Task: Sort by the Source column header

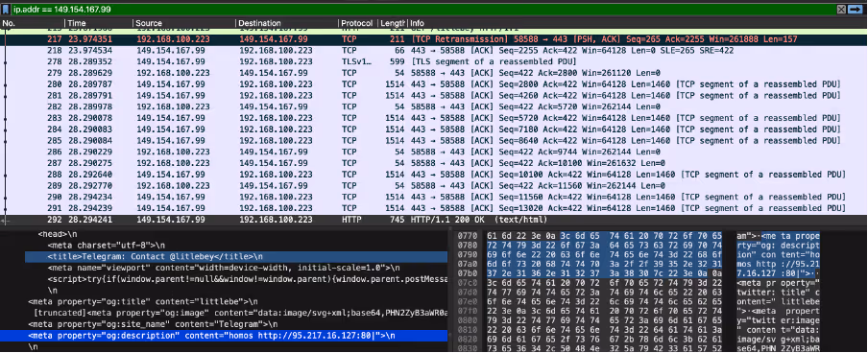Action: (x=184, y=23)
